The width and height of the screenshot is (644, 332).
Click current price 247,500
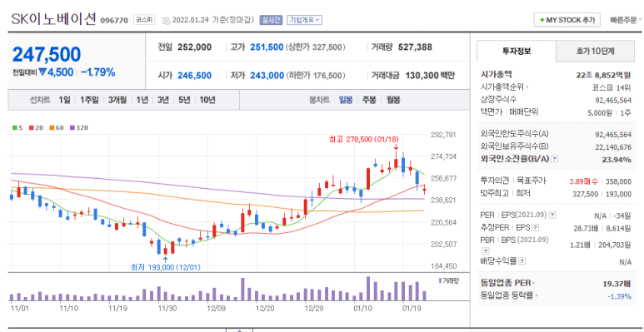[47, 55]
